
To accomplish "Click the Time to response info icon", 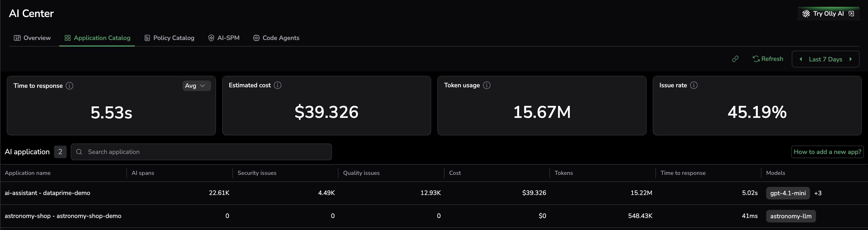I will (x=69, y=86).
